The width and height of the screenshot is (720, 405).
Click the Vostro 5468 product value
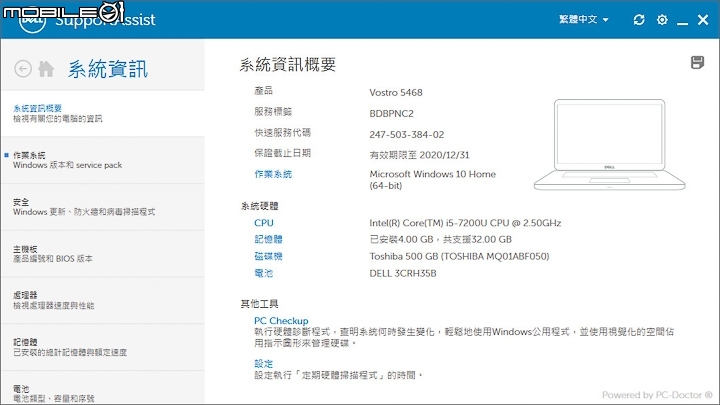coord(396,93)
